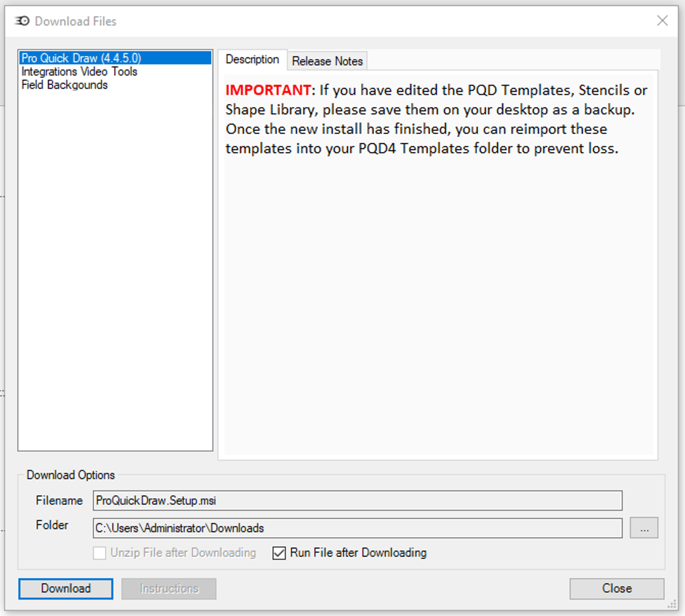Focus the Filename input field
The height and width of the screenshot is (616, 685).
click(x=237, y=501)
